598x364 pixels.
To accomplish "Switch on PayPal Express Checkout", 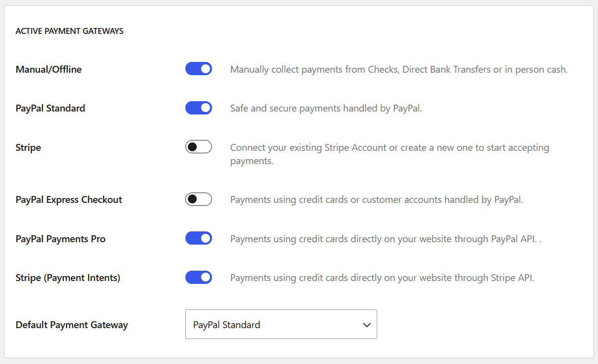I will pos(198,199).
